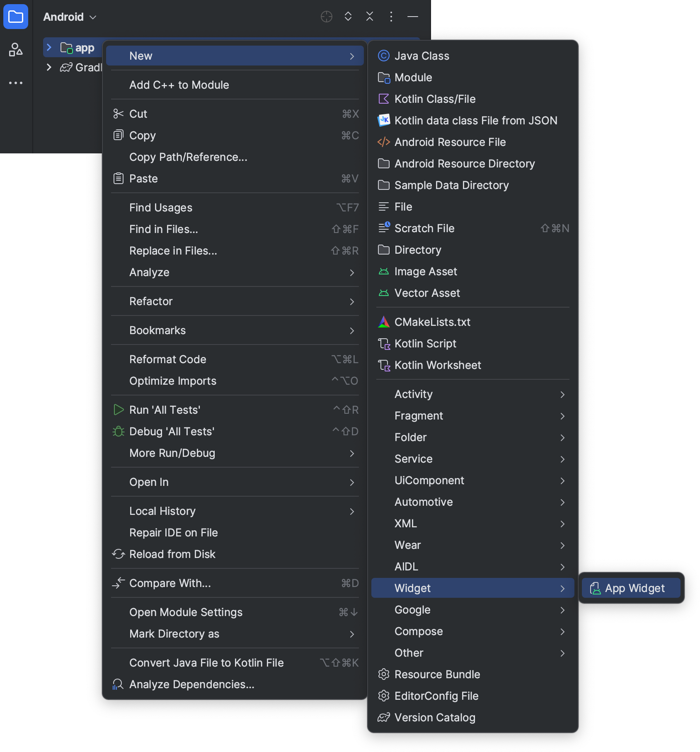Click the Expand All icon
Viewport: 700px width, 752px height.
tap(348, 17)
